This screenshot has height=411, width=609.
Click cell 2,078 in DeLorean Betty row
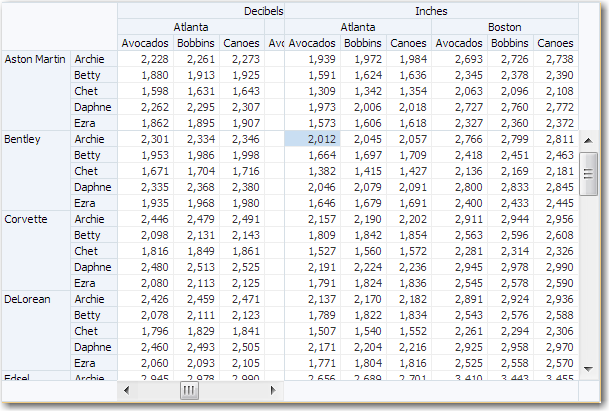(145, 315)
